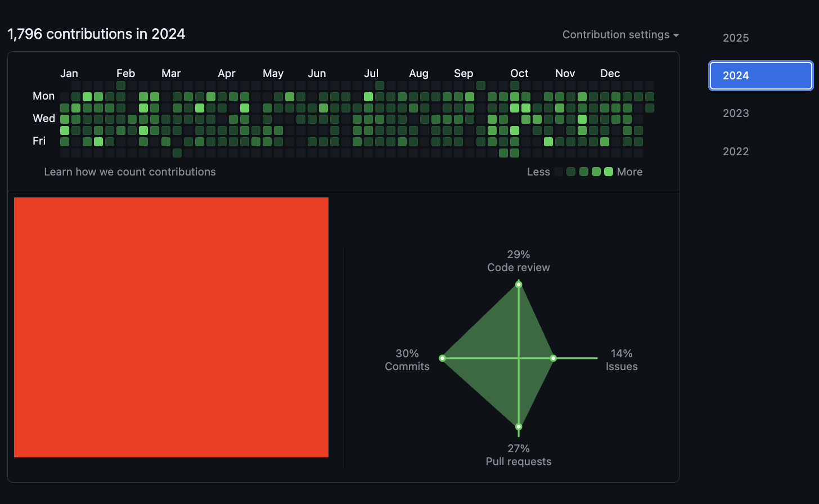
Task: Select the highlighted 2024 year button
Action: pos(761,75)
